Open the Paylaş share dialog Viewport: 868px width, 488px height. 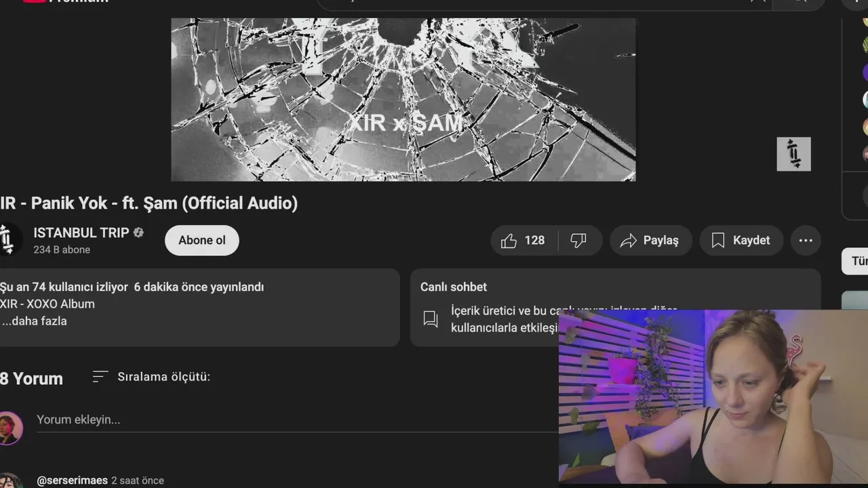coord(650,241)
